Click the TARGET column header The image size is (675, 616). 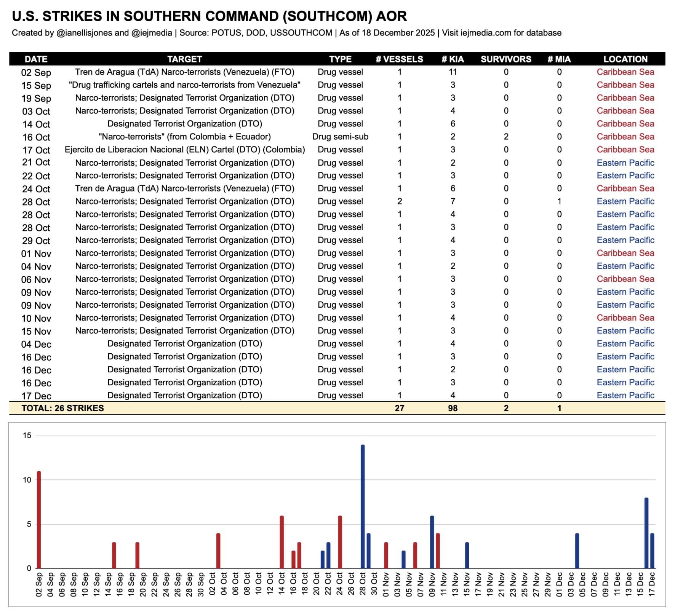tap(185, 59)
